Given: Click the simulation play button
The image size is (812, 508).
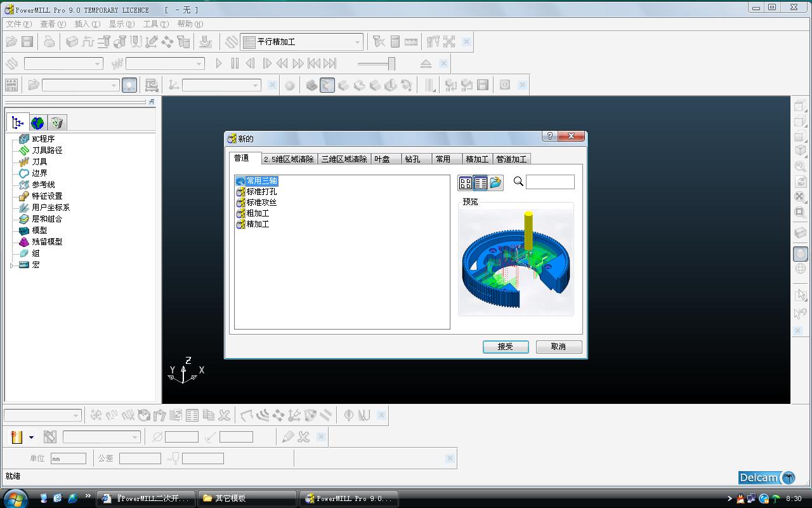Looking at the screenshot, I should coord(219,63).
